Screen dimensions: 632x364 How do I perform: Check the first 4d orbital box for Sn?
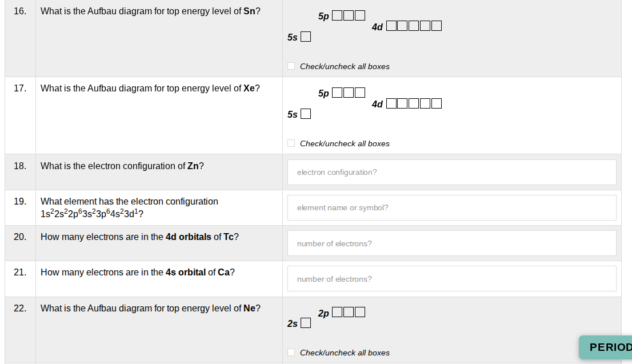coord(391,25)
